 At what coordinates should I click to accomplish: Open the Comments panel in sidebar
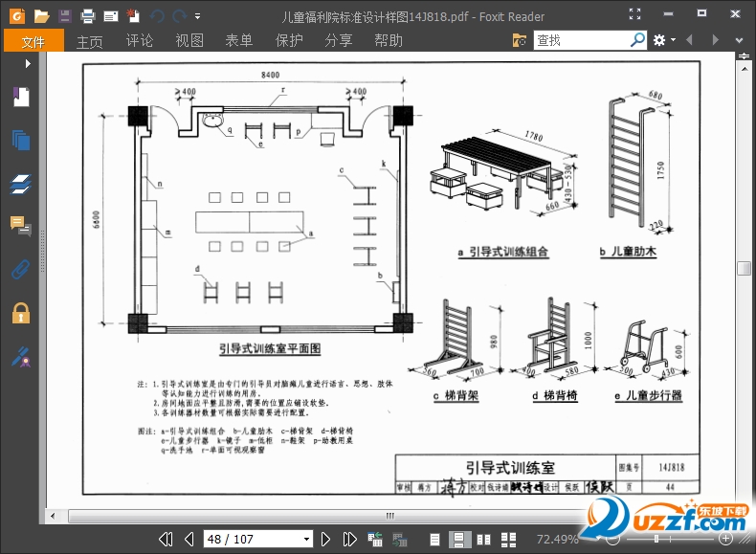(21, 226)
